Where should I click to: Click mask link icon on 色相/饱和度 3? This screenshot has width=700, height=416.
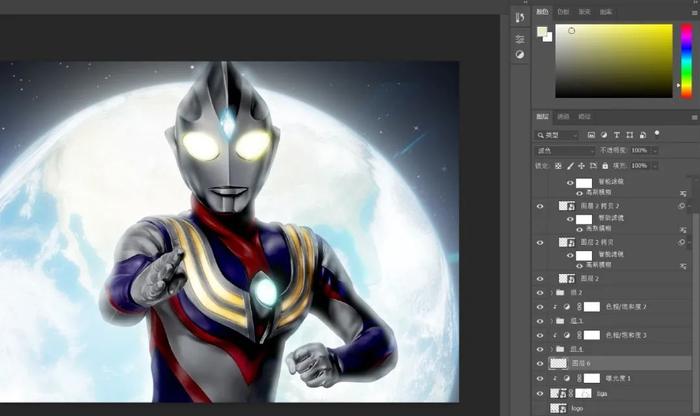[579, 335]
